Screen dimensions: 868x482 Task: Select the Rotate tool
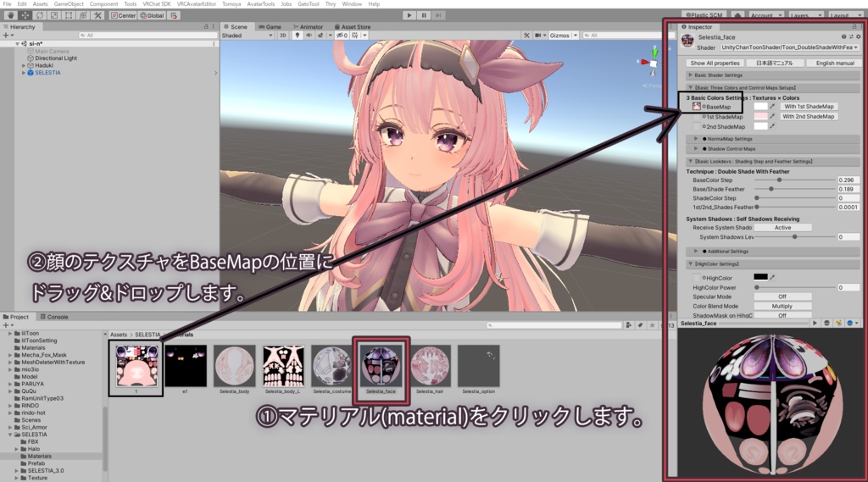tap(40, 15)
